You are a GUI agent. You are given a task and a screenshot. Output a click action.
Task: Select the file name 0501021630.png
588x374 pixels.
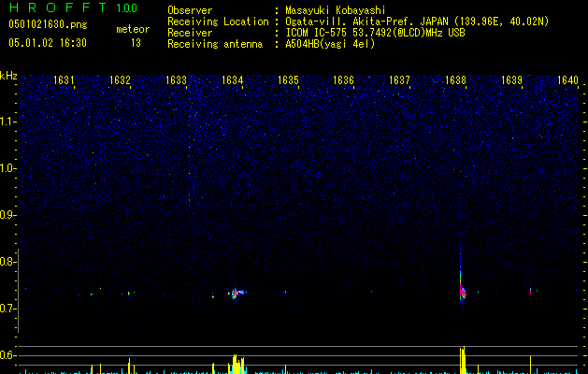(48, 24)
